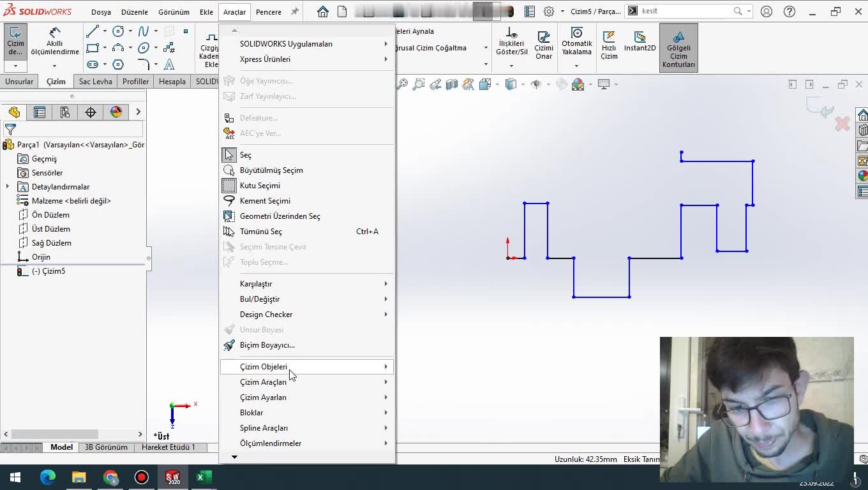The width and height of the screenshot is (868, 490).
Task: Open PropertyManager tab icon
Action: tap(40, 112)
